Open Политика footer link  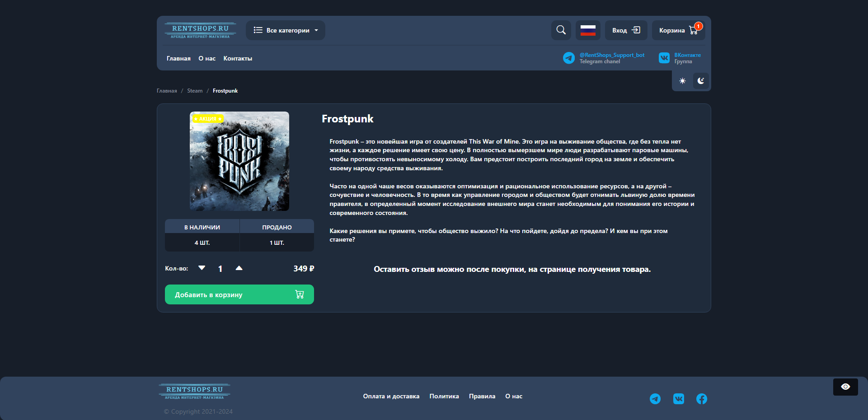(444, 396)
